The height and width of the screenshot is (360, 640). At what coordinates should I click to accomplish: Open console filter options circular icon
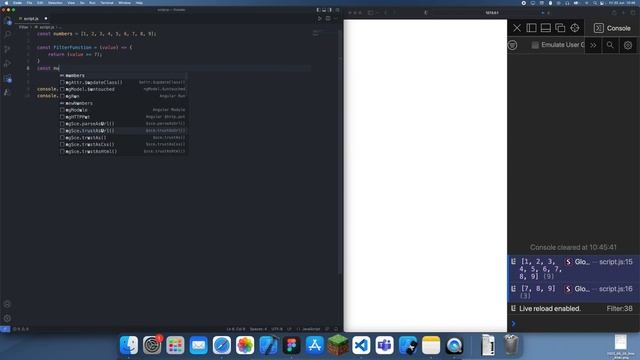pos(513,45)
